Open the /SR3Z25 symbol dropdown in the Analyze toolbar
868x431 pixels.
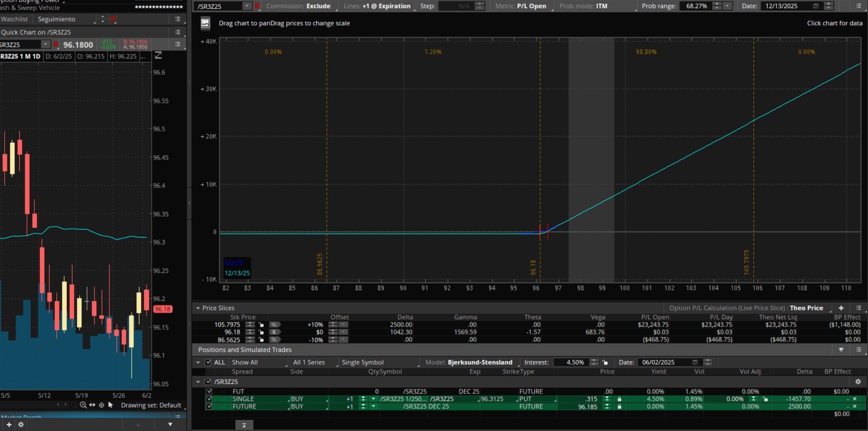(247, 6)
